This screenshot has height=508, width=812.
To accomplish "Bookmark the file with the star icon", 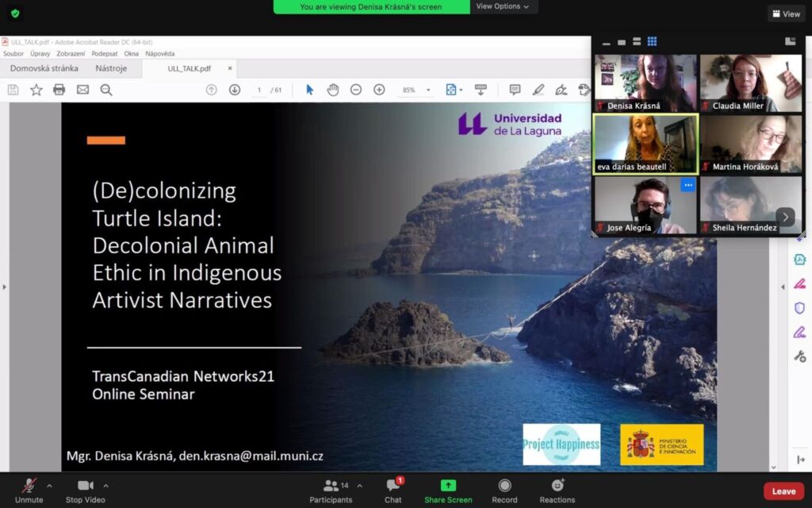I will (x=36, y=90).
